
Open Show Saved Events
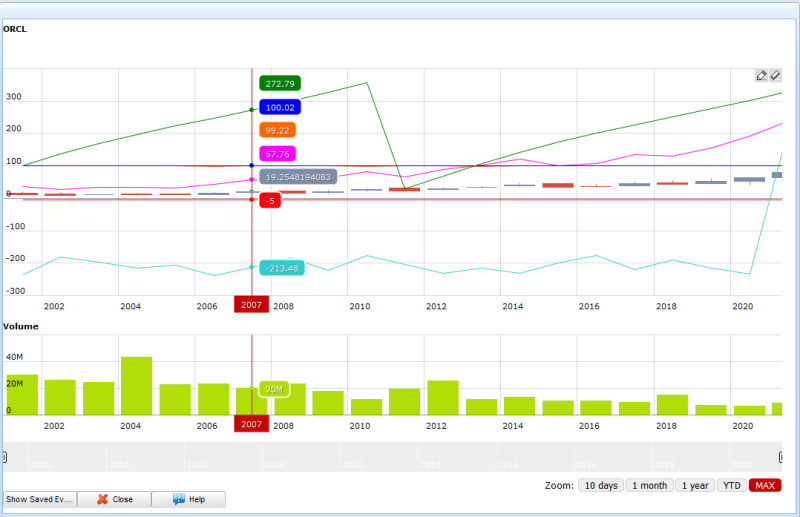coord(39,499)
